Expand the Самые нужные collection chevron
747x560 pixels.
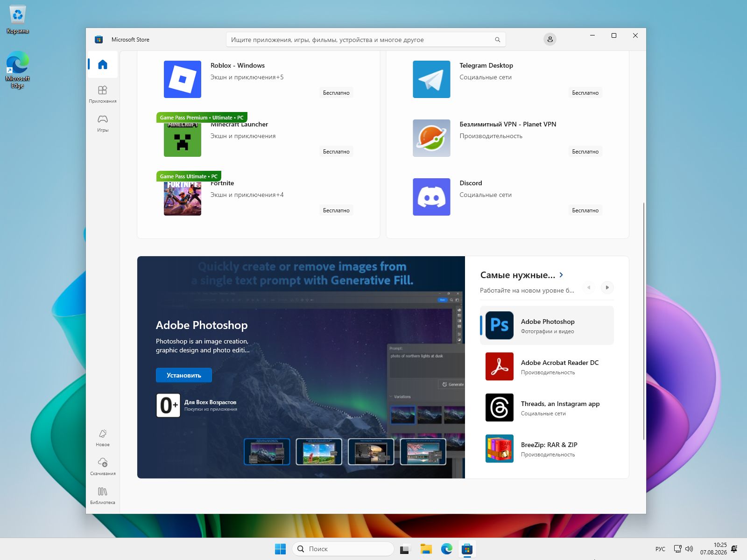561,275
